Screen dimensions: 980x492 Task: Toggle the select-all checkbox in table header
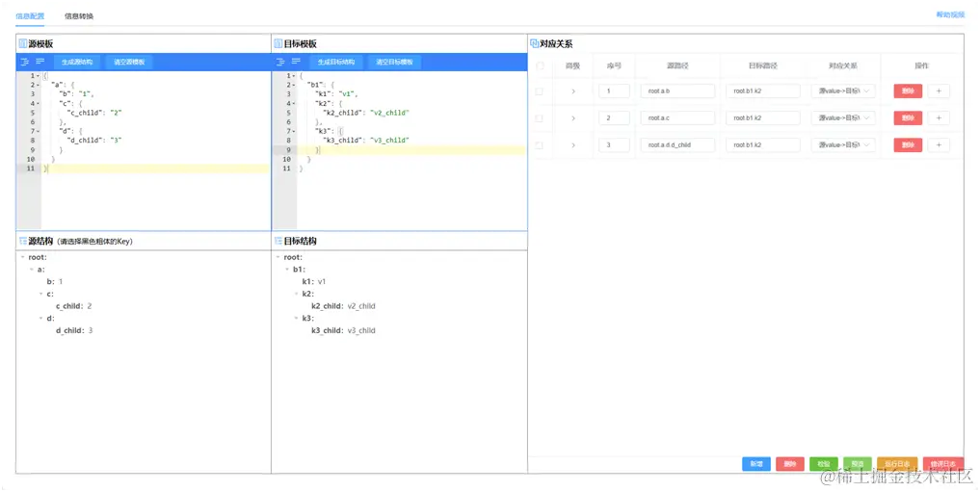[540, 65]
